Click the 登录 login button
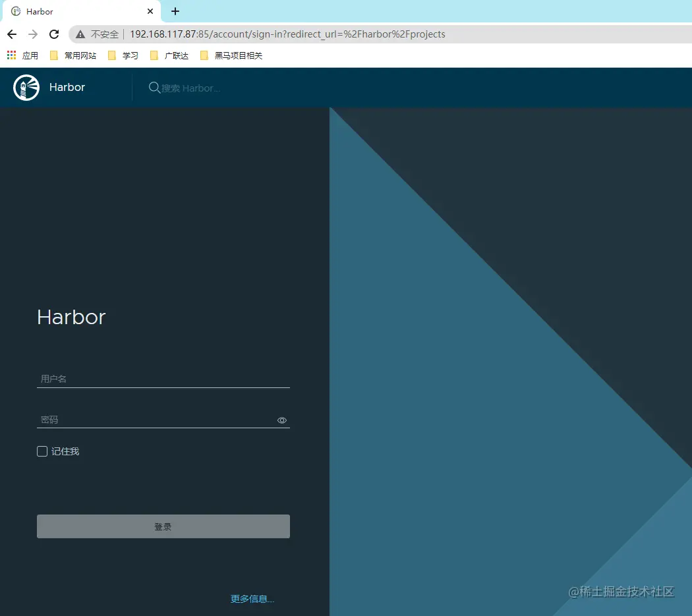The image size is (692, 616). [x=163, y=526]
